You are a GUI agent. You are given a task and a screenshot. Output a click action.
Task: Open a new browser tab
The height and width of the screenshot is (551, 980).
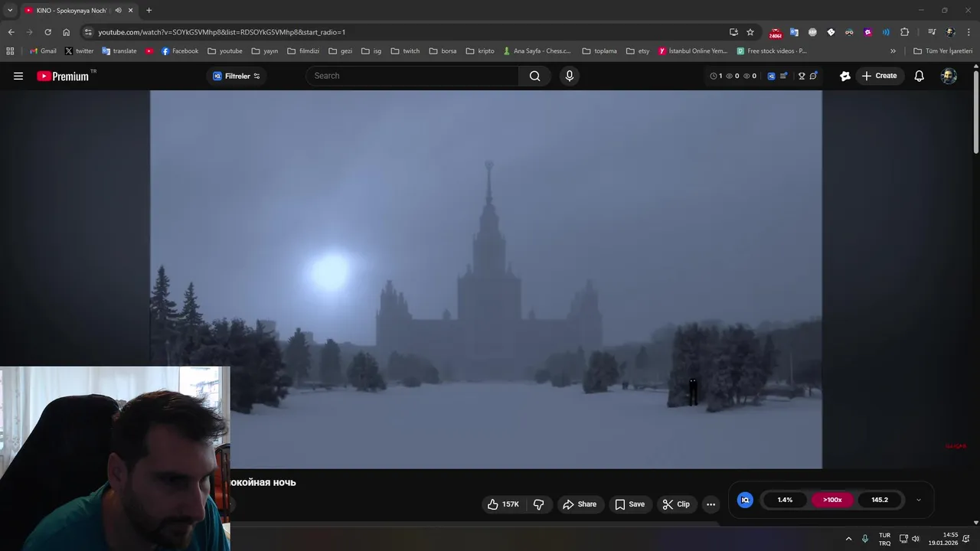pyautogui.click(x=149, y=10)
